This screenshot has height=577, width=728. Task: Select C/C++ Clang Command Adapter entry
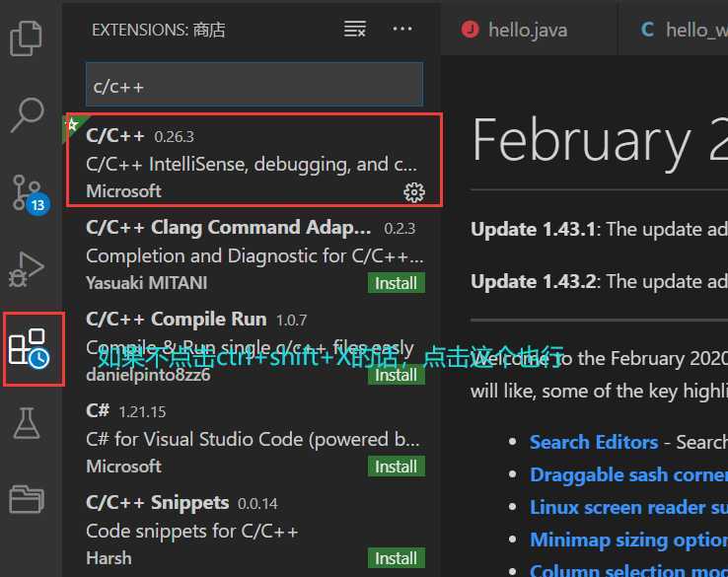coord(253,254)
